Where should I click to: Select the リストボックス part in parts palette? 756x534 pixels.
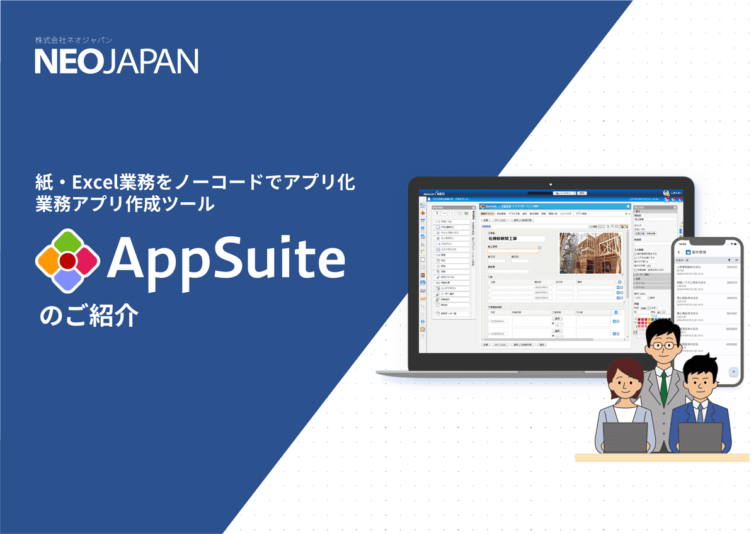(x=452, y=249)
